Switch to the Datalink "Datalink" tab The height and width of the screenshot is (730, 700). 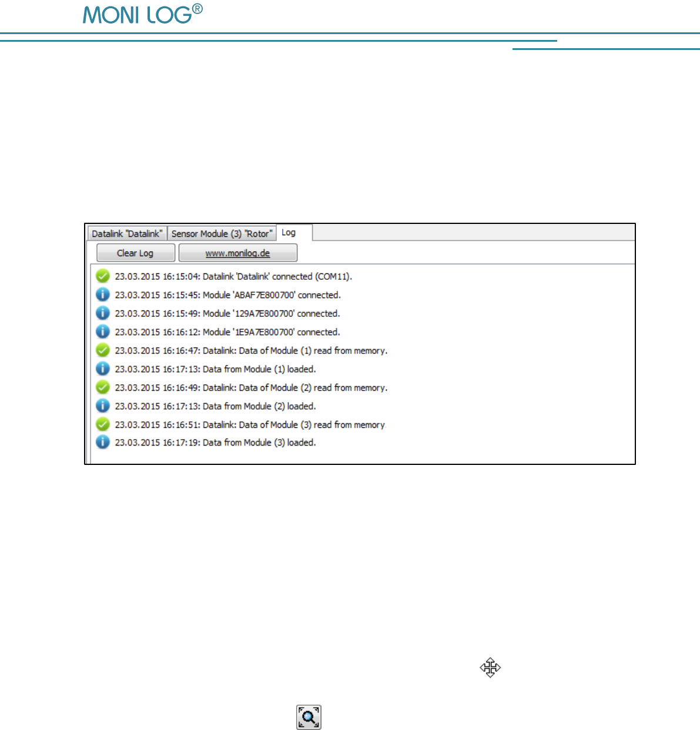point(127,233)
